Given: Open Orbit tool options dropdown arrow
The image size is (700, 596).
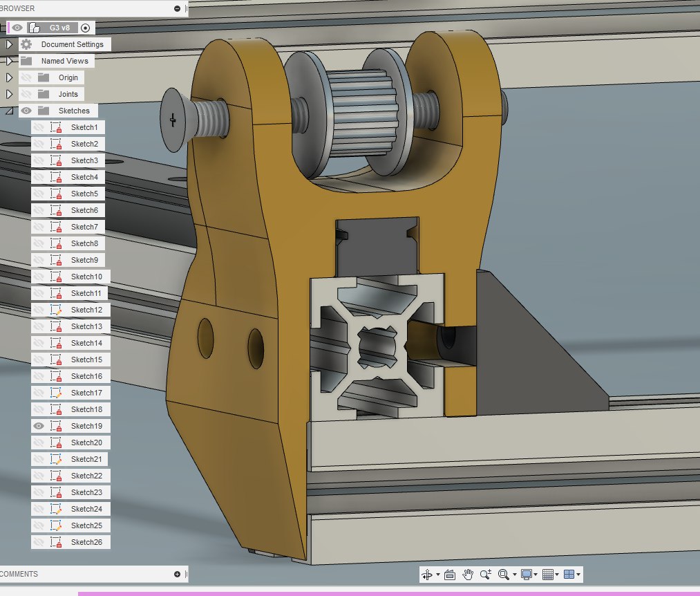Looking at the screenshot, I should pyautogui.click(x=438, y=575).
